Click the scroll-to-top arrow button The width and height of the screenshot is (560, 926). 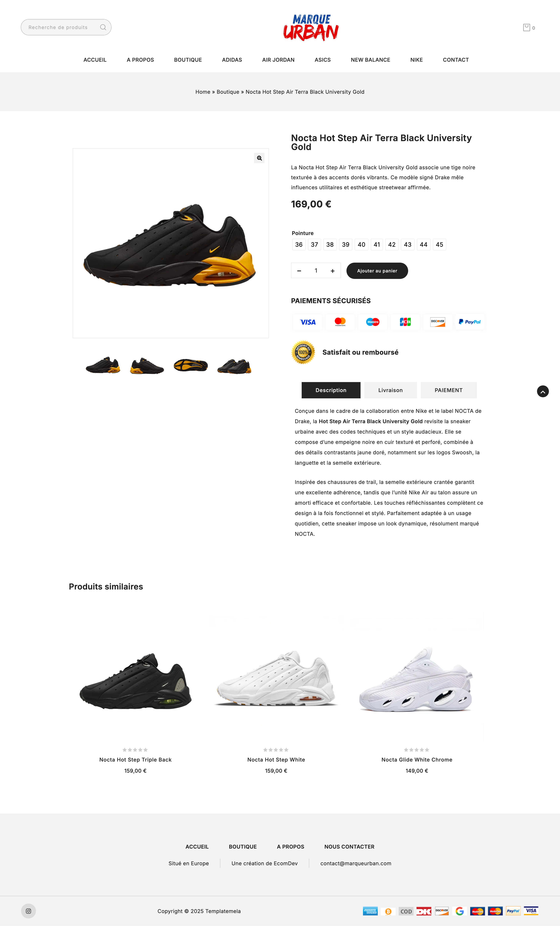tap(543, 392)
